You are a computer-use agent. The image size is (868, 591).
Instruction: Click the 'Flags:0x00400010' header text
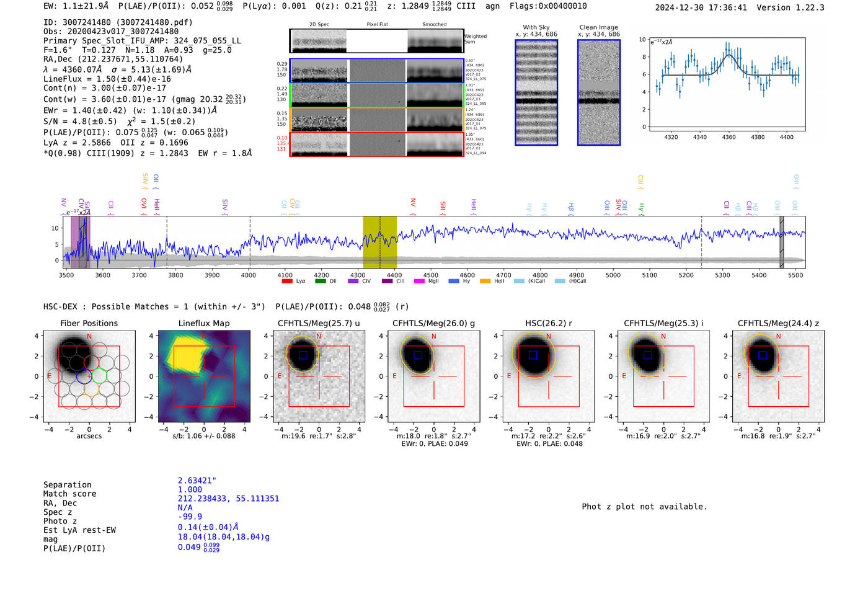pyautogui.click(x=548, y=6)
